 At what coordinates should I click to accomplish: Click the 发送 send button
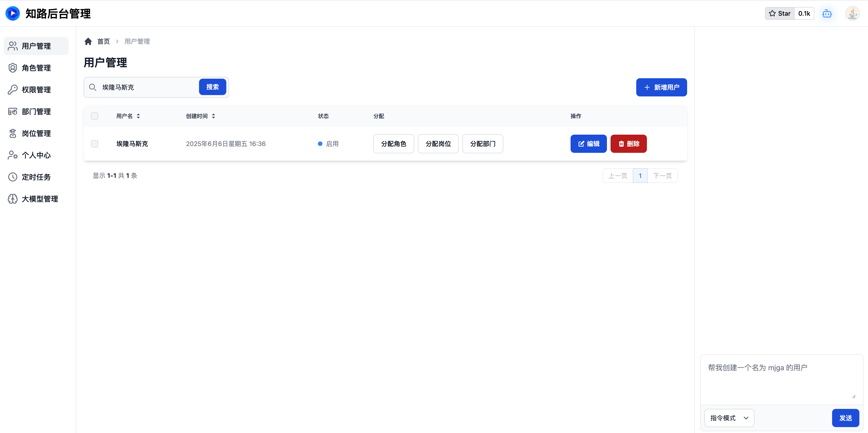846,418
